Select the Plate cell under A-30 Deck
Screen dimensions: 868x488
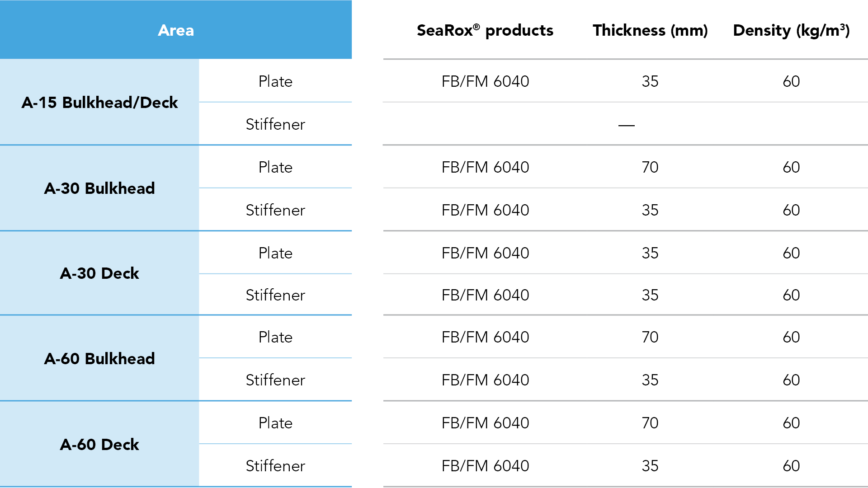(x=275, y=253)
